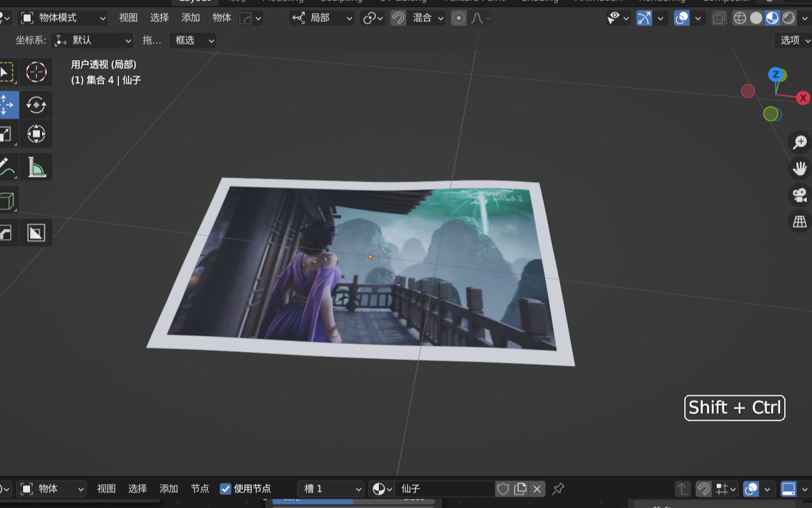The height and width of the screenshot is (508, 812).
Task: Click the dark red negative X gizmo circle
Action: coord(748,91)
